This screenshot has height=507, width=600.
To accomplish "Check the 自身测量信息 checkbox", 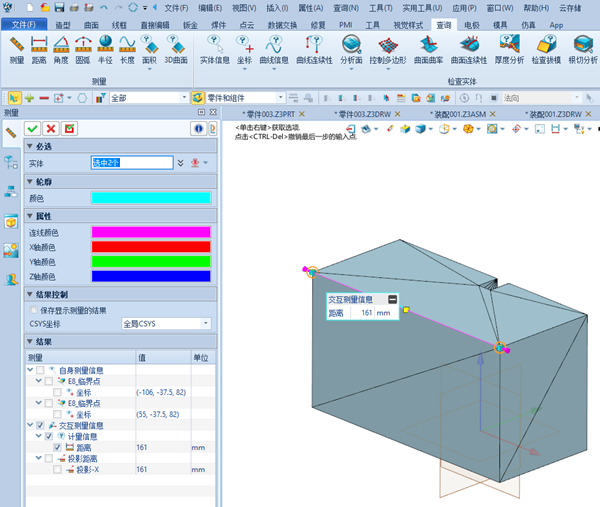I will pyautogui.click(x=40, y=370).
